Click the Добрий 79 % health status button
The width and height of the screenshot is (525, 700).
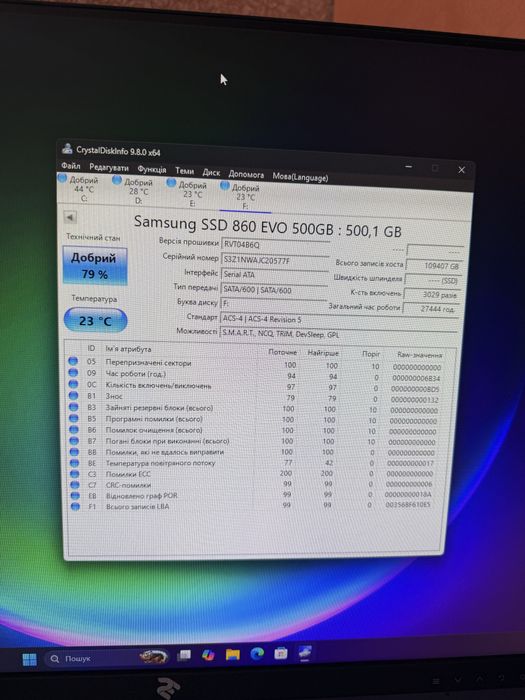point(95,266)
